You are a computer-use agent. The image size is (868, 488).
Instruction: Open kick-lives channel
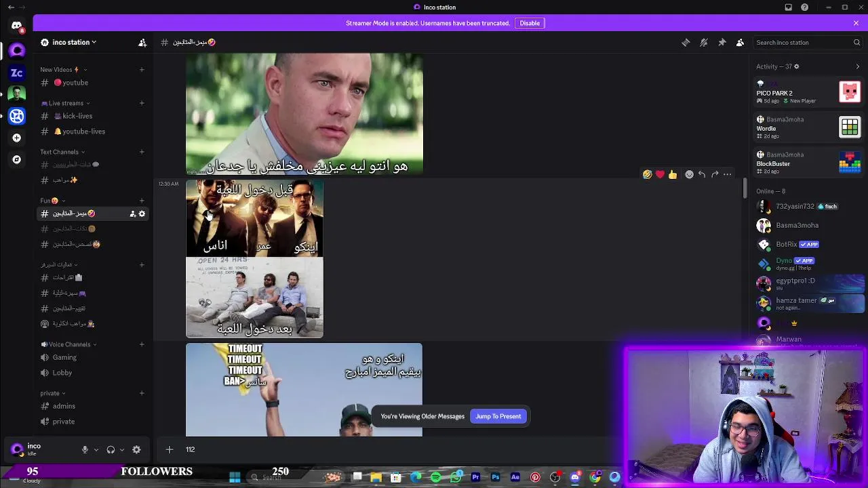[93, 116]
